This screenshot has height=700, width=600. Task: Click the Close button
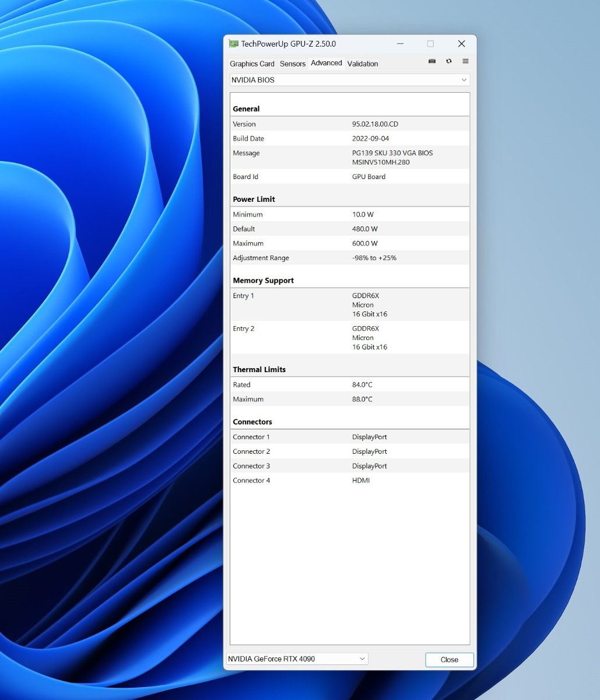450,660
